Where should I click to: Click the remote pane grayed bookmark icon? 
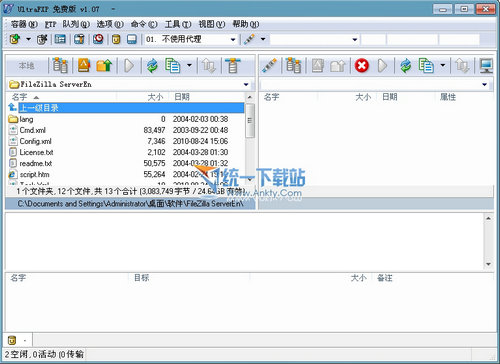coord(318,65)
